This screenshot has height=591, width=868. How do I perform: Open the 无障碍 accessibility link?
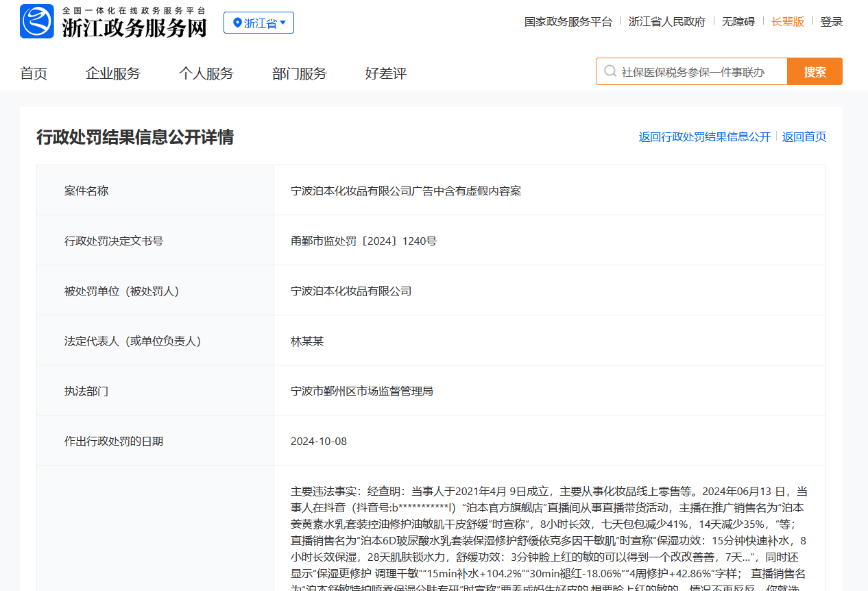point(739,21)
